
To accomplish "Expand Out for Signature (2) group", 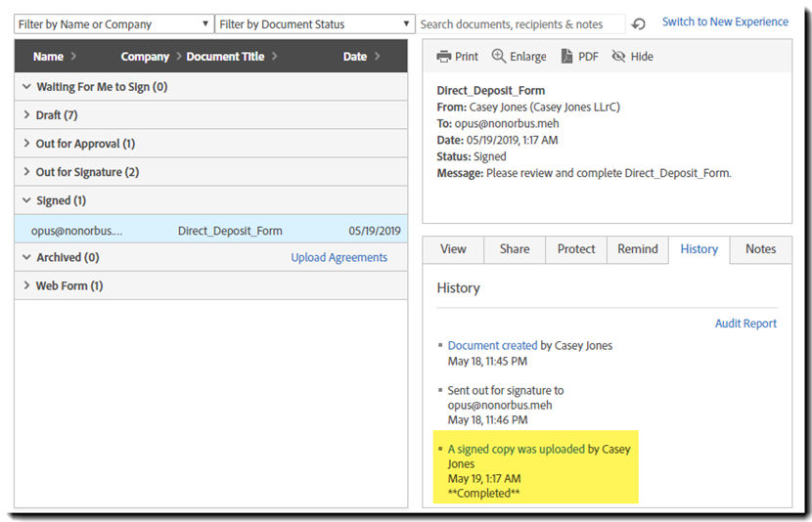I will pyautogui.click(x=86, y=172).
